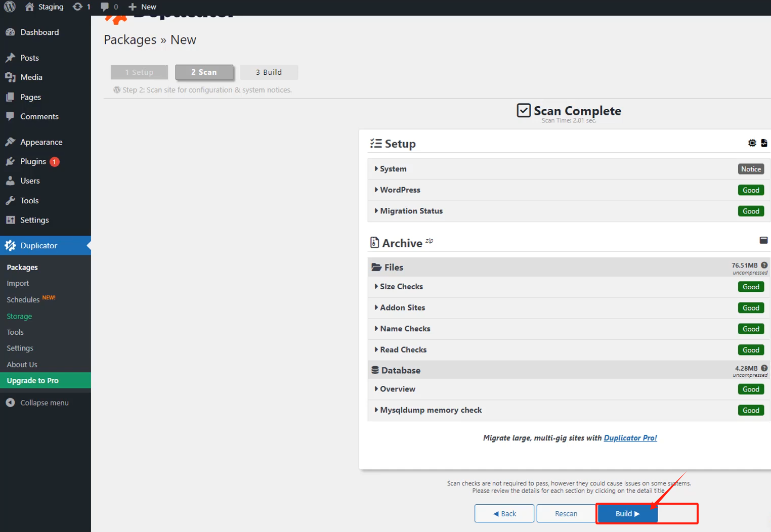Viewport: 771px width, 532px height.
Task: Open the scan log file icon on Setup panel
Action: click(764, 143)
